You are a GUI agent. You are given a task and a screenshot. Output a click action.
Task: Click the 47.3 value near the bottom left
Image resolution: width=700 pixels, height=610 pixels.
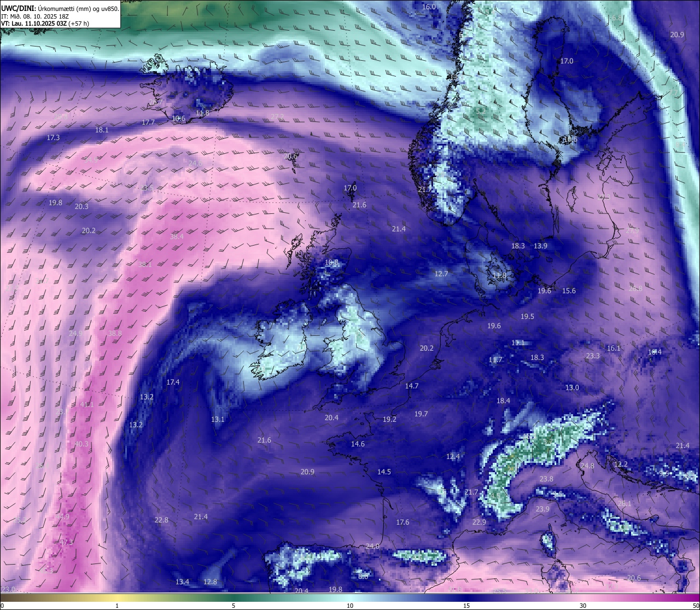tap(66, 542)
